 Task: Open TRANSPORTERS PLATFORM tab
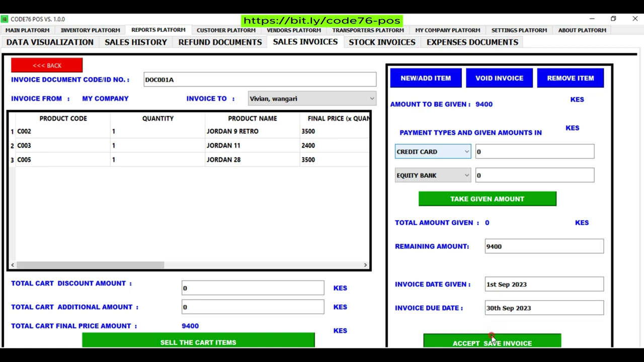368,30
